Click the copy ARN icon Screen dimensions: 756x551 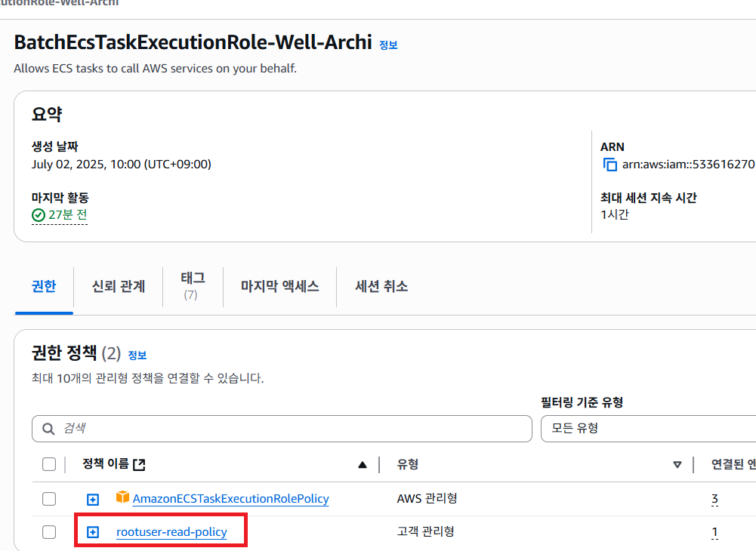pyautogui.click(x=610, y=165)
